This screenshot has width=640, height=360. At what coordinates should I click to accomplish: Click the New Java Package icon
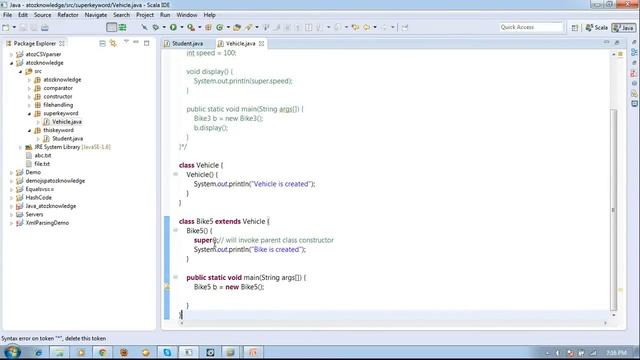click(208, 27)
